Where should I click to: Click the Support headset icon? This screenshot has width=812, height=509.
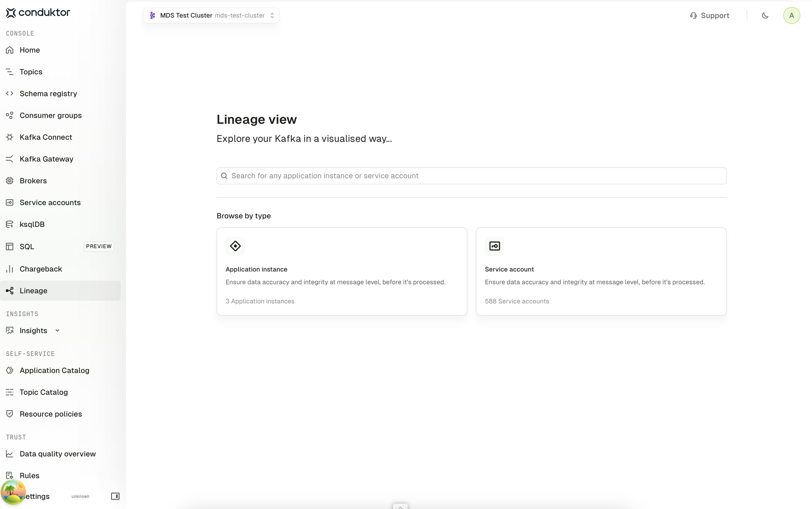[x=693, y=15]
